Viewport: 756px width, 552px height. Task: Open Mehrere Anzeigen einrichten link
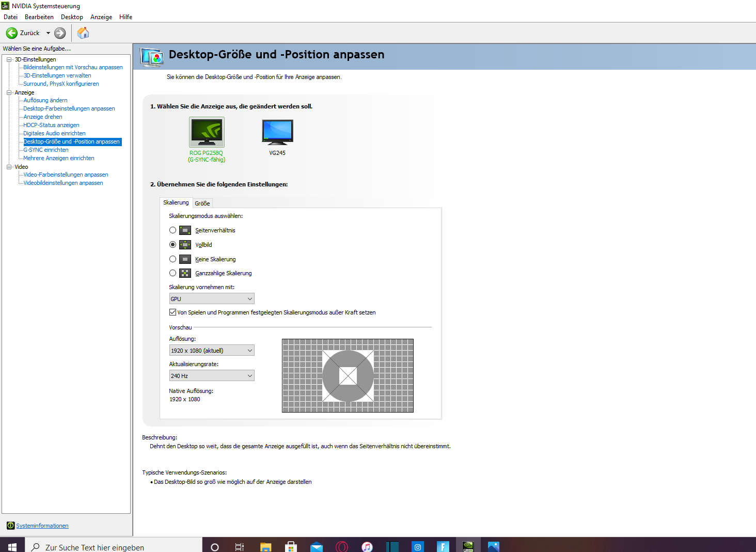point(59,158)
